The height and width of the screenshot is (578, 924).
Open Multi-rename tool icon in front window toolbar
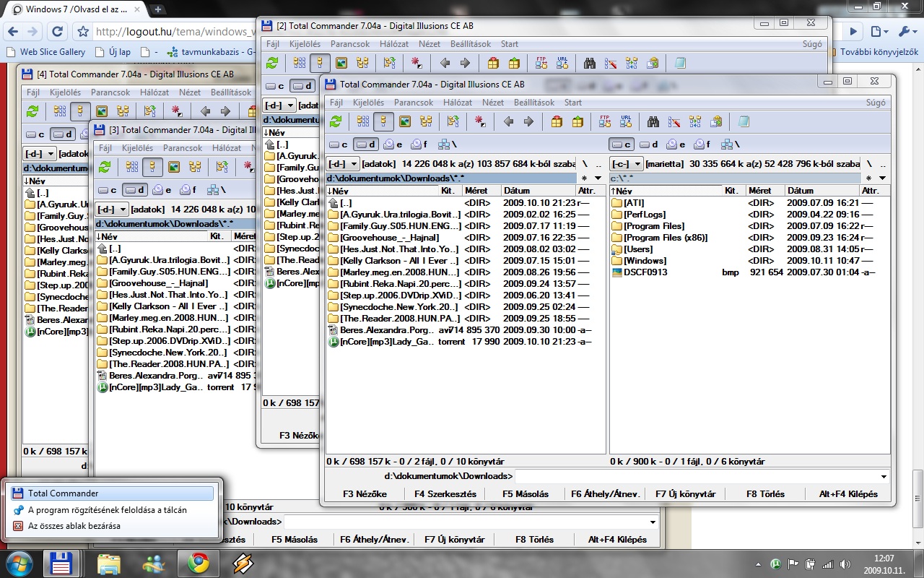click(674, 122)
